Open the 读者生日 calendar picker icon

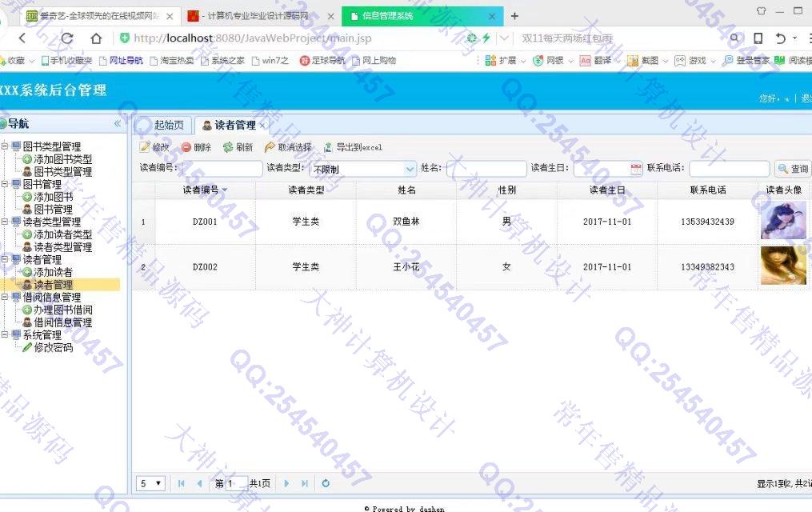636,169
